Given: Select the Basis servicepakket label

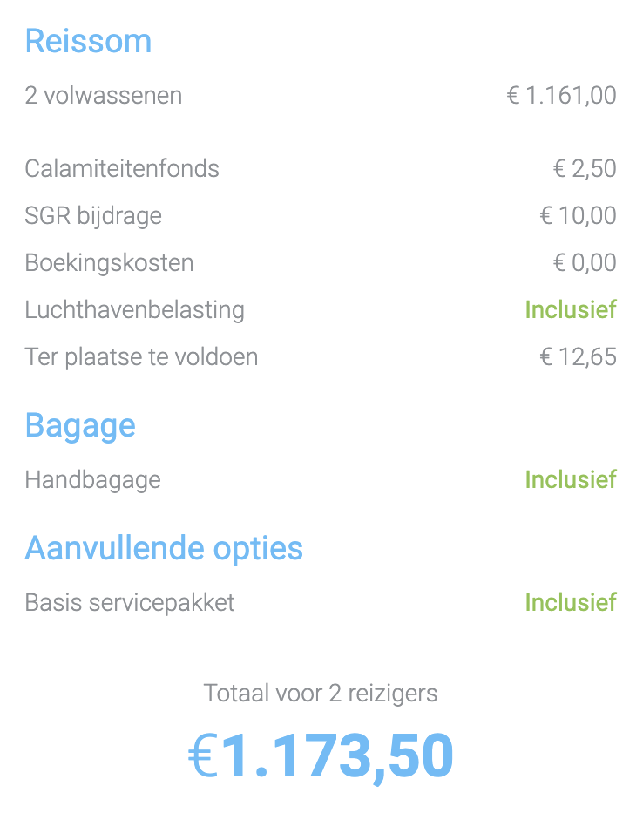Looking at the screenshot, I should tap(130, 603).
